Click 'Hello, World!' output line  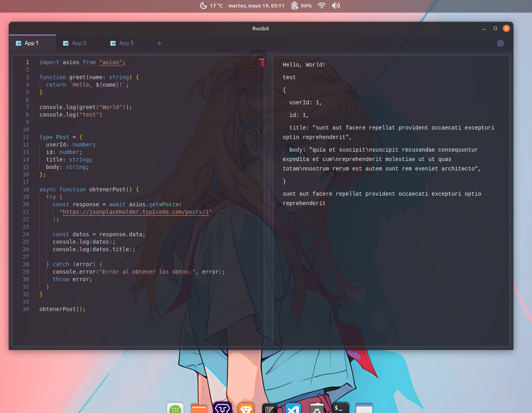coord(304,65)
